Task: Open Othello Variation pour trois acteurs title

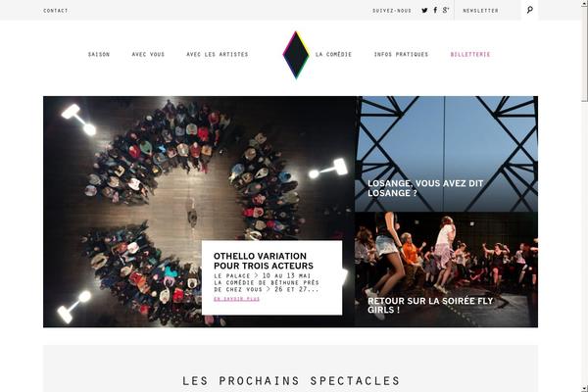Action: tap(264, 261)
